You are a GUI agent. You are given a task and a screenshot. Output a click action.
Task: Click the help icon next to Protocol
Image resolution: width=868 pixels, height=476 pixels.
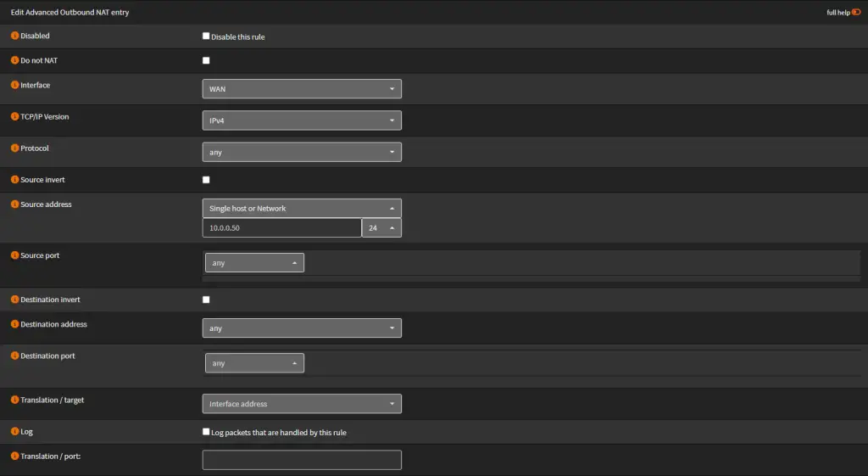pos(14,148)
